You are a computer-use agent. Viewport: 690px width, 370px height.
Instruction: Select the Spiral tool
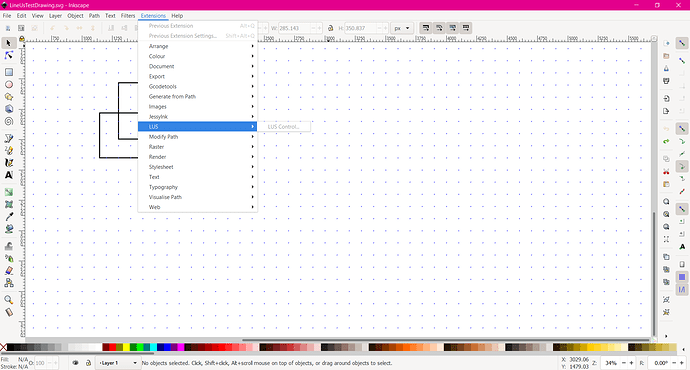[x=8, y=121]
